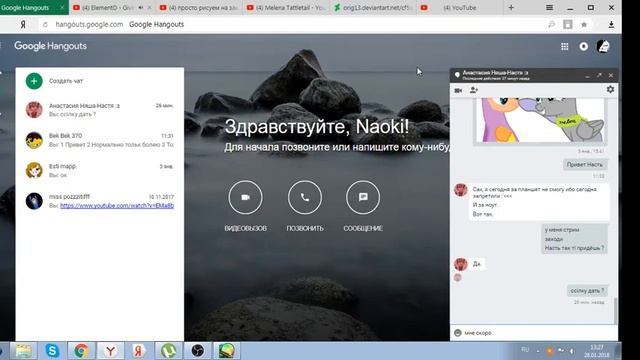
Task: Click the phone call circle icon
Action: [305, 197]
